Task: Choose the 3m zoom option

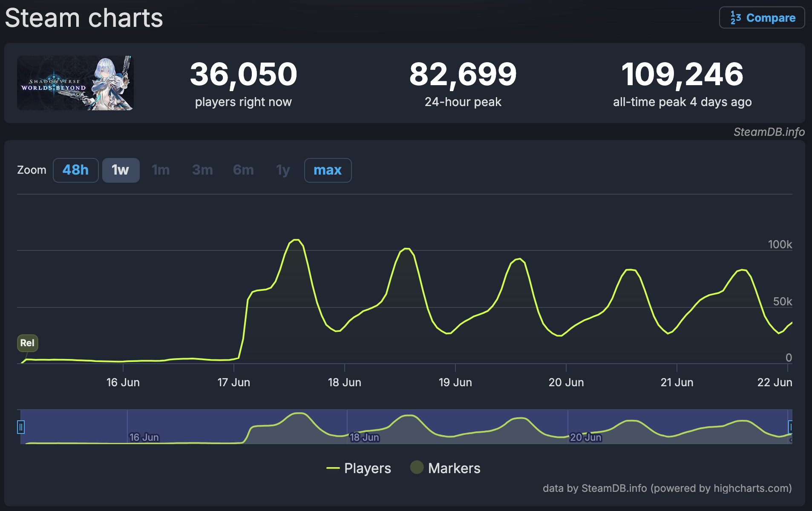Action: click(x=202, y=170)
